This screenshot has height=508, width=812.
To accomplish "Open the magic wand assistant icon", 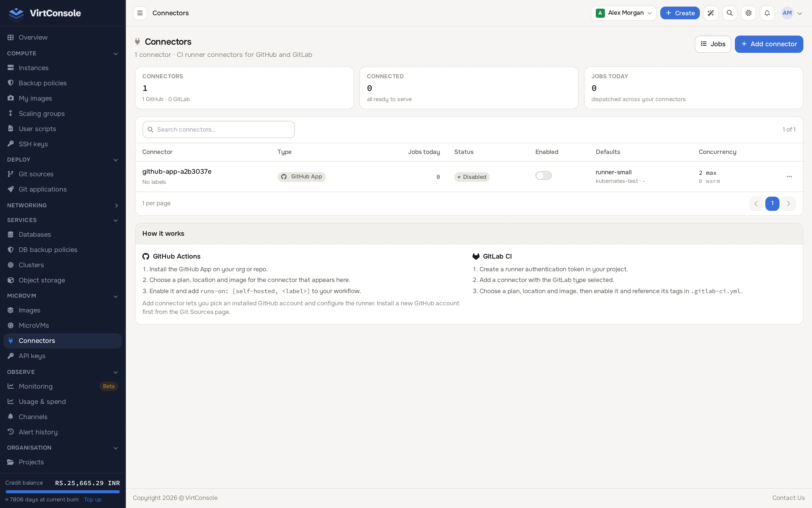I will click(x=711, y=13).
